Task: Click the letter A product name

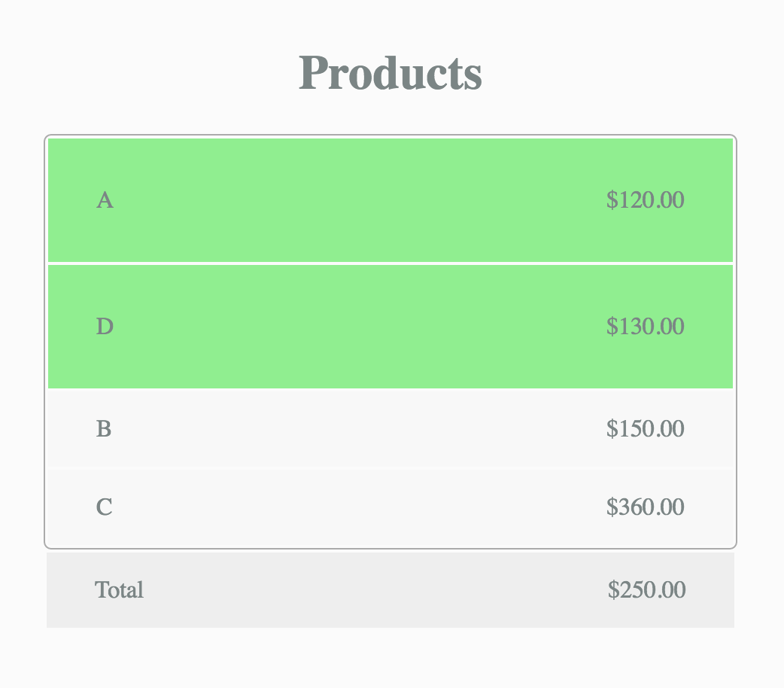Action: pyautogui.click(x=105, y=200)
